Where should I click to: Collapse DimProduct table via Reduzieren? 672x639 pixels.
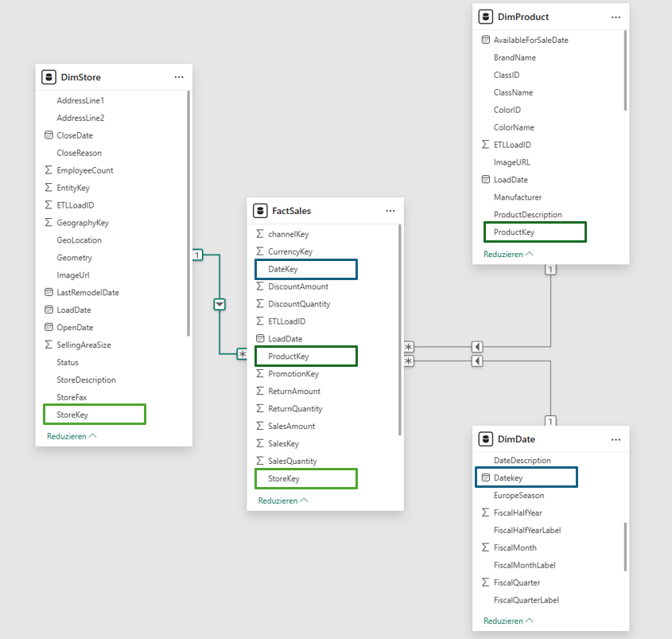[x=508, y=254]
